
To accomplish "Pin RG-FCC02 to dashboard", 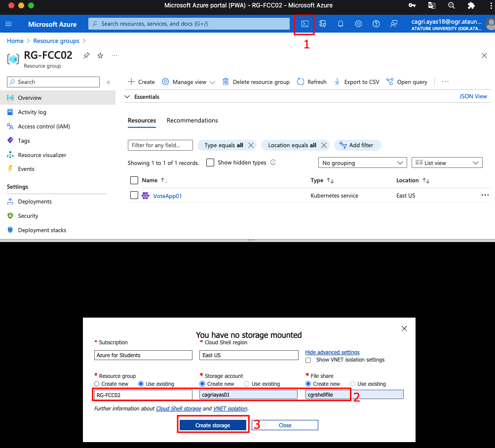I will click(86, 56).
